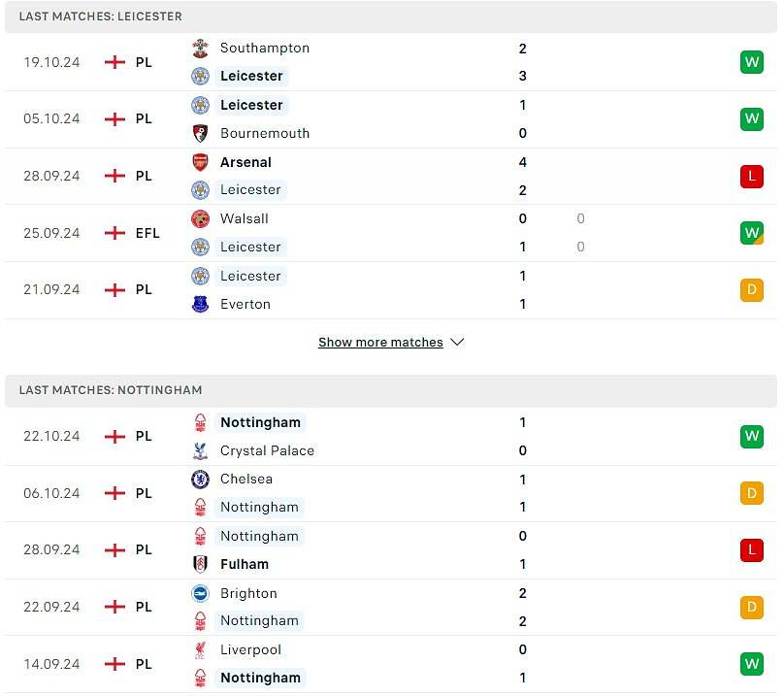Screen dimensions: 784x696
Task: Open the Southampton vs Leicester win badge
Action: point(751,62)
